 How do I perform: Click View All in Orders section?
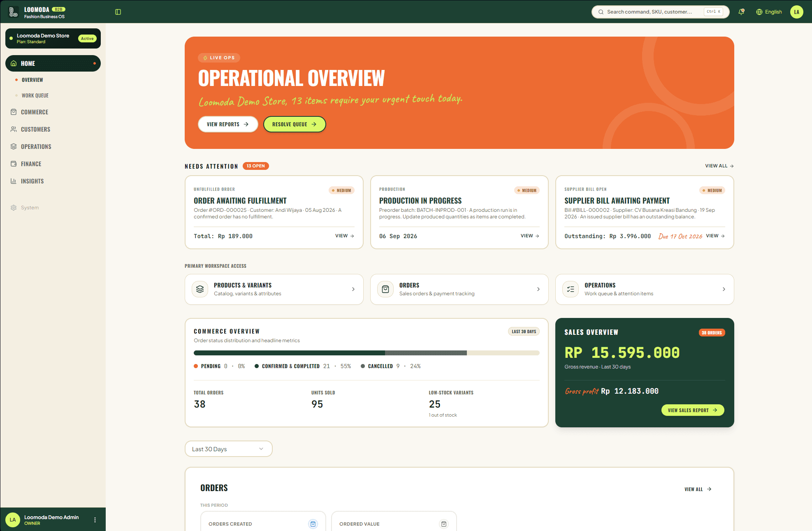pyautogui.click(x=698, y=489)
